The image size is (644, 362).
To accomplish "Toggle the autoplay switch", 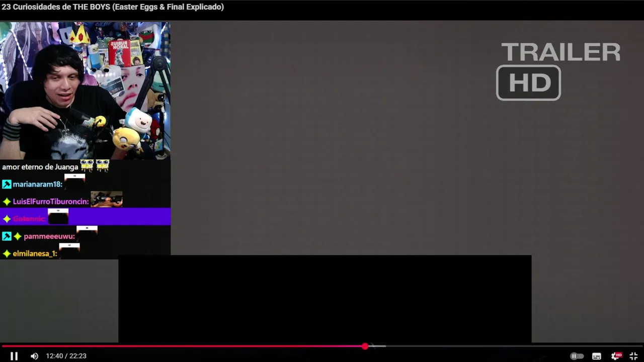I will pyautogui.click(x=577, y=356).
